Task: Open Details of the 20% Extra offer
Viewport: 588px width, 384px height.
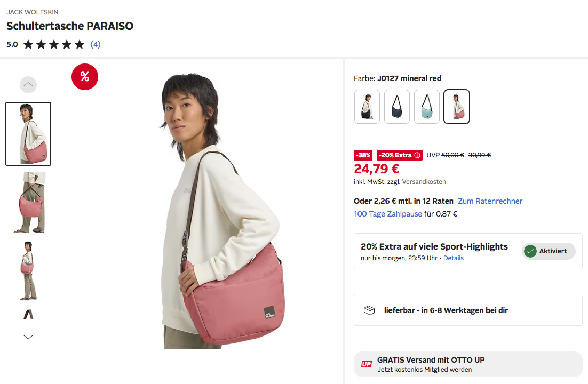Action: coord(454,258)
